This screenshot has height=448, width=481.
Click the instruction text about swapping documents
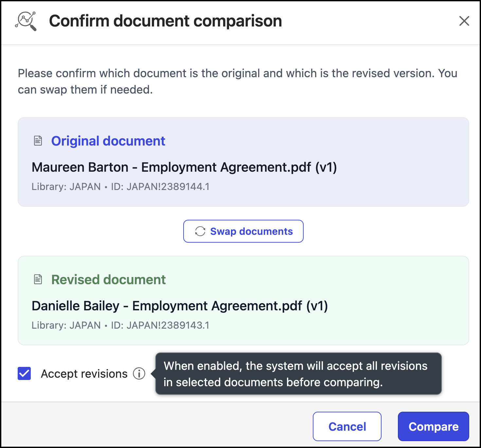tap(237, 81)
